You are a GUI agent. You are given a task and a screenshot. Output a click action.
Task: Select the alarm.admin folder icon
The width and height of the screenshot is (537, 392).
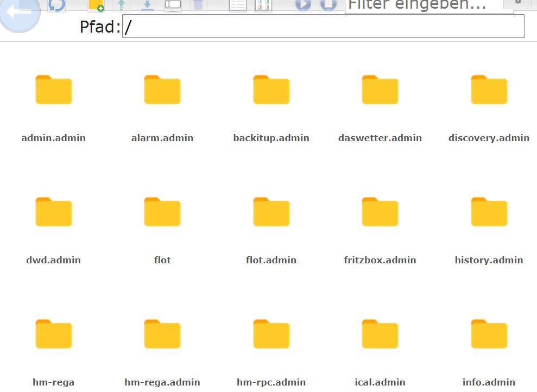coord(162,90)
